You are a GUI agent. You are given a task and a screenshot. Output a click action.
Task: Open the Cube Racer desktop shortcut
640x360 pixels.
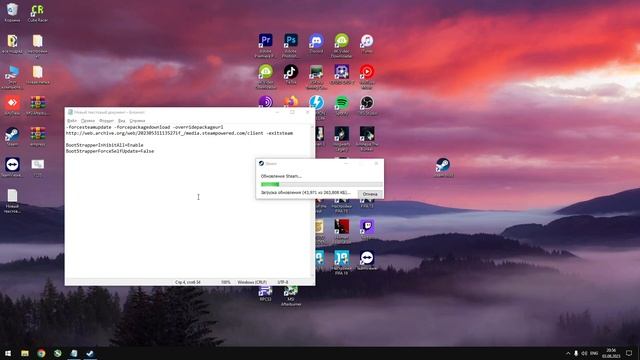38,12
